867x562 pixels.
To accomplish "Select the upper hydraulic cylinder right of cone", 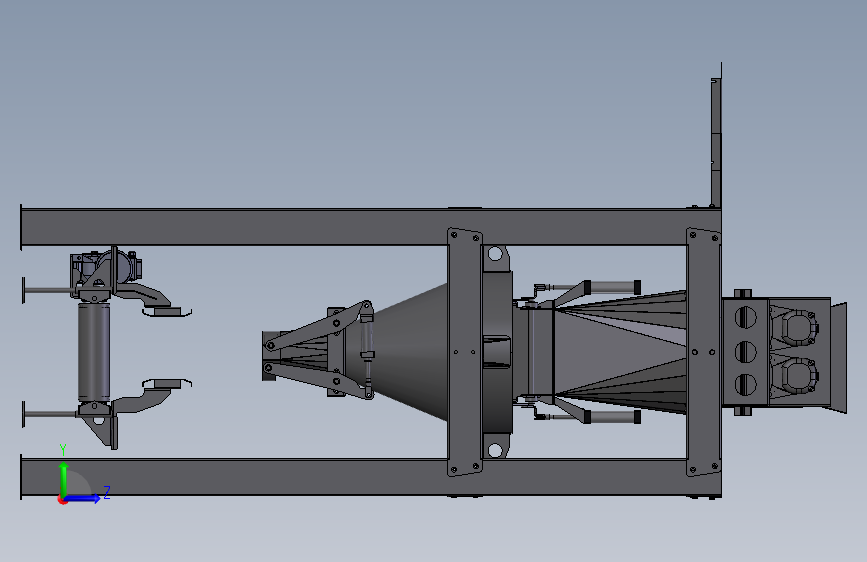I will (613, 287).
